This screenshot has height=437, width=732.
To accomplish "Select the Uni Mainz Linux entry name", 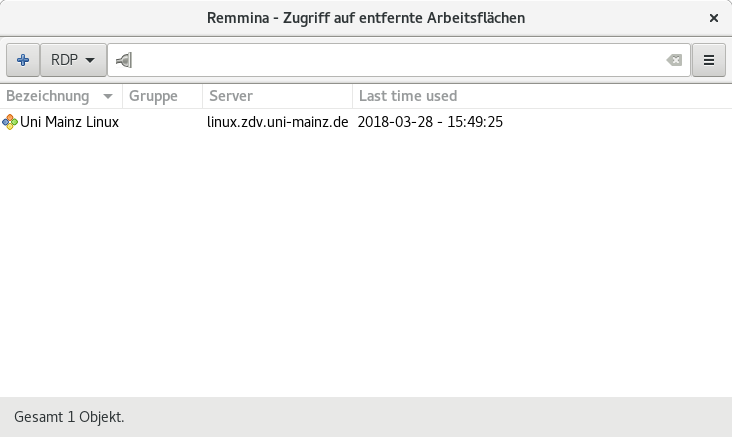I will (69, 122).
